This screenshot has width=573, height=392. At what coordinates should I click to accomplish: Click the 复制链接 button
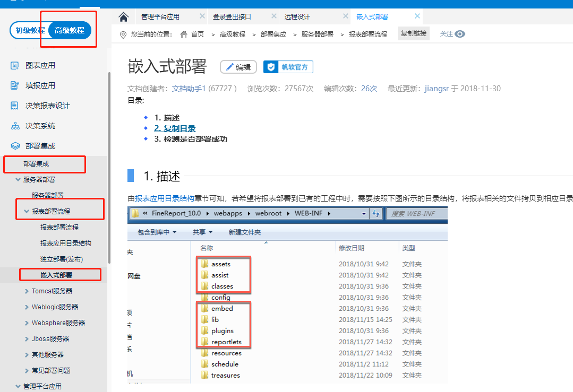click(x=413, y=33)
